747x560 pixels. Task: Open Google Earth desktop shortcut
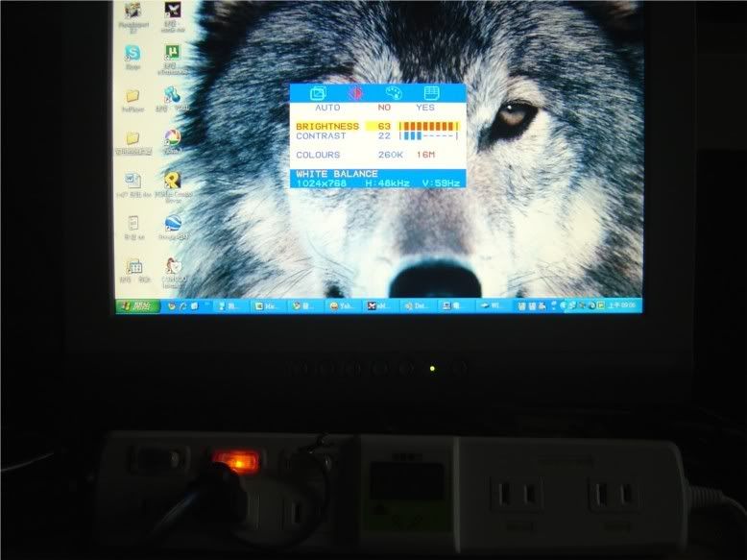click(173, 225)
